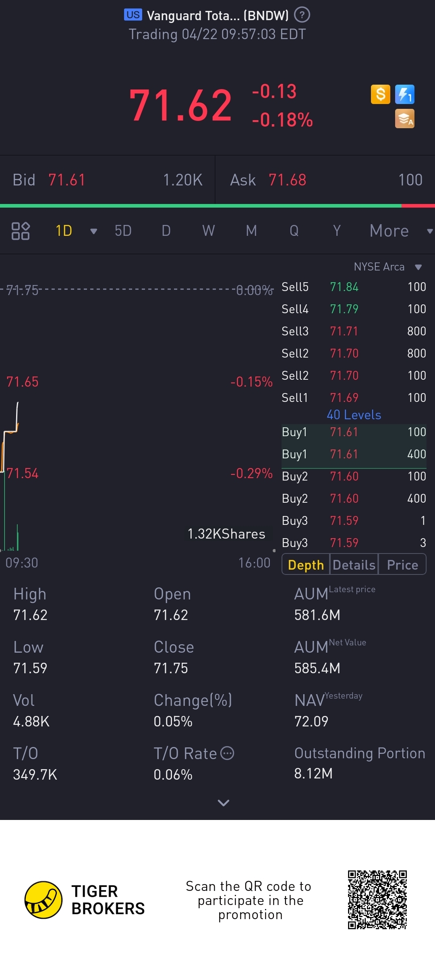Expand the 1D timeframe dropdown arrow
The height and width of the screenshot is (980, 435).
[94, 231]
